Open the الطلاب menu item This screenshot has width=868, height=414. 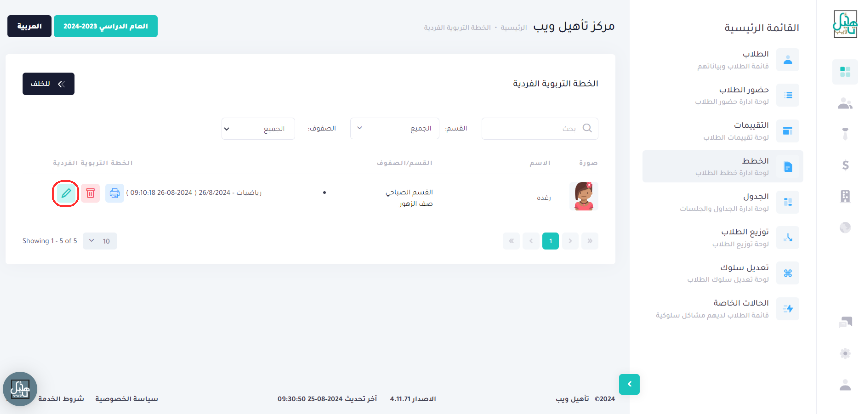tap(723, 60)
